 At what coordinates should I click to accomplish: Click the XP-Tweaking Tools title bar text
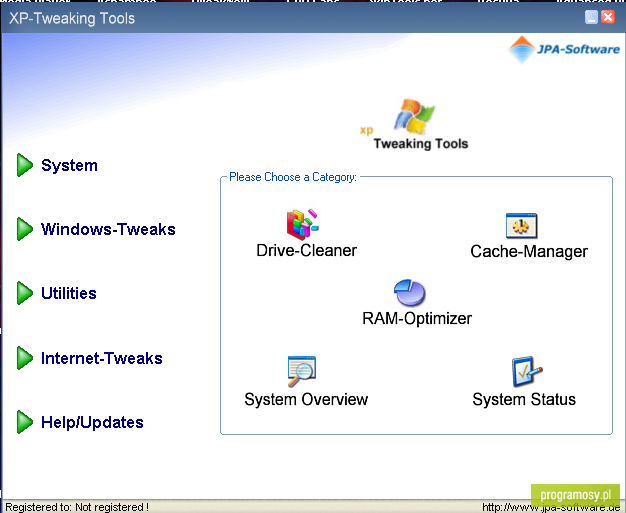[72, 18]
